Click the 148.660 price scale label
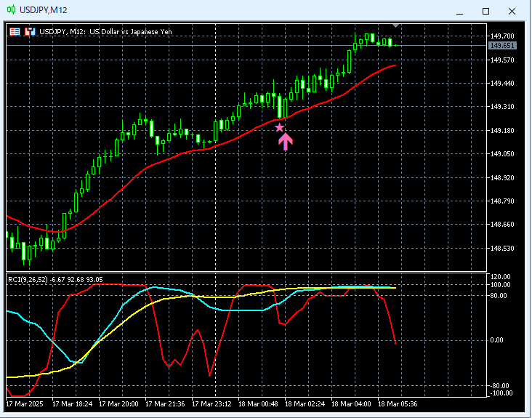This screenshot has width=532, height=418. (x=502, y=225)
